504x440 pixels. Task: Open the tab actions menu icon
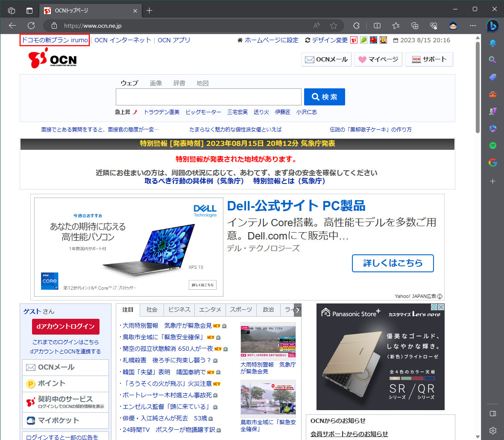29,11
